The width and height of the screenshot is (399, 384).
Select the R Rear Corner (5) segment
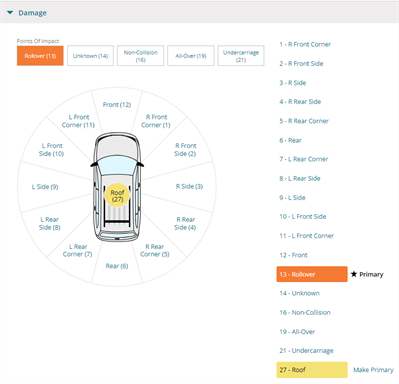(x=155, y=250)
